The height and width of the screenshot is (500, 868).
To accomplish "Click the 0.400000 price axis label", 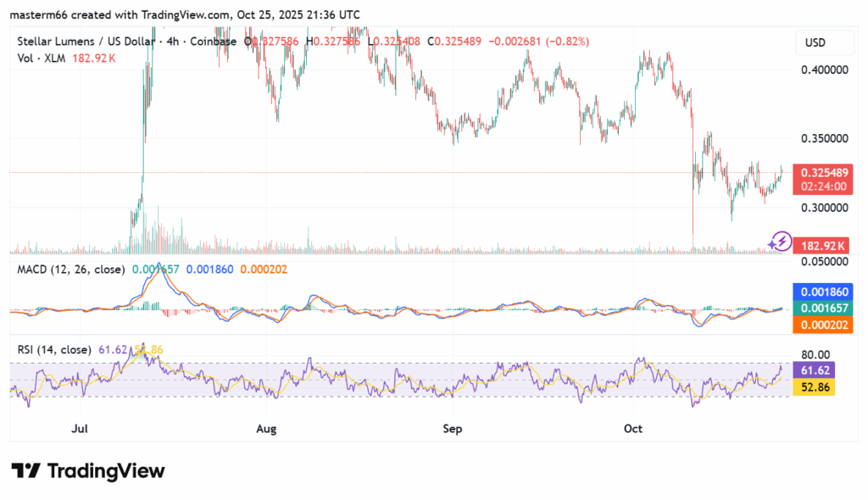I will (x=822, y=69).
